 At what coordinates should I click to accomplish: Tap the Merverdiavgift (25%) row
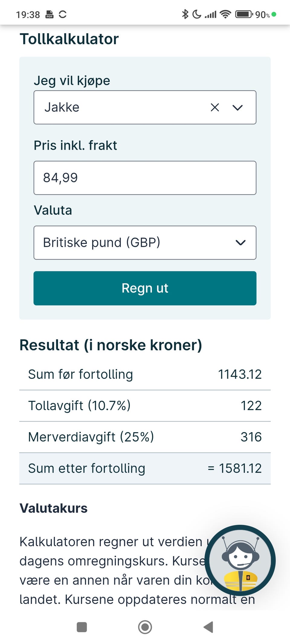145,437
